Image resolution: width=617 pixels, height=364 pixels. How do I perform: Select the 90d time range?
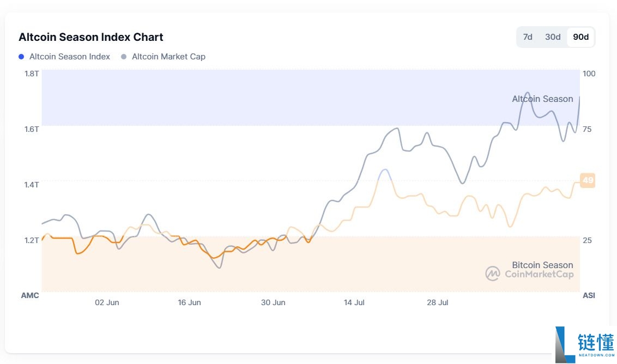click(x=581, y=37)
